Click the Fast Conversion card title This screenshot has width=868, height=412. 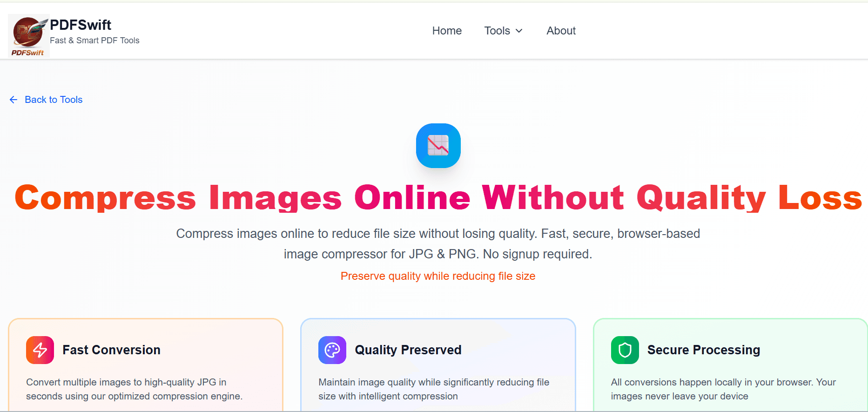click(112, 350)
